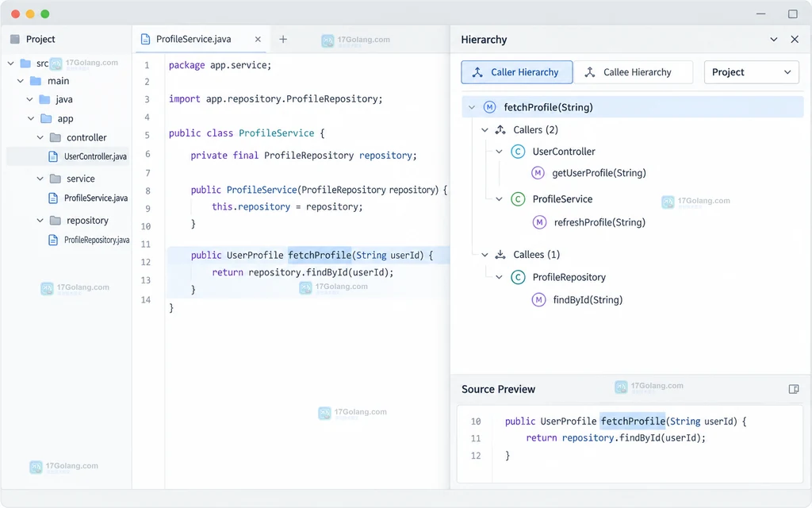
Task: Click line number 5 in the gutter
Action: click(147, 135)
